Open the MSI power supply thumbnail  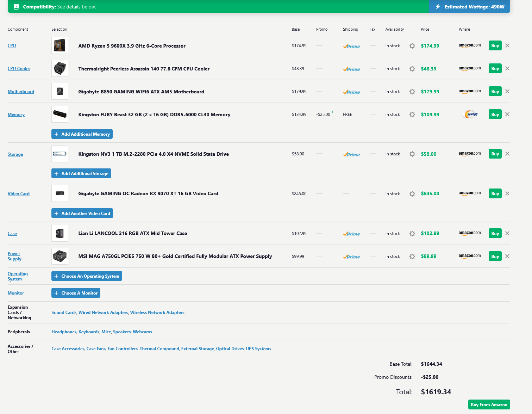pos(60,256)
